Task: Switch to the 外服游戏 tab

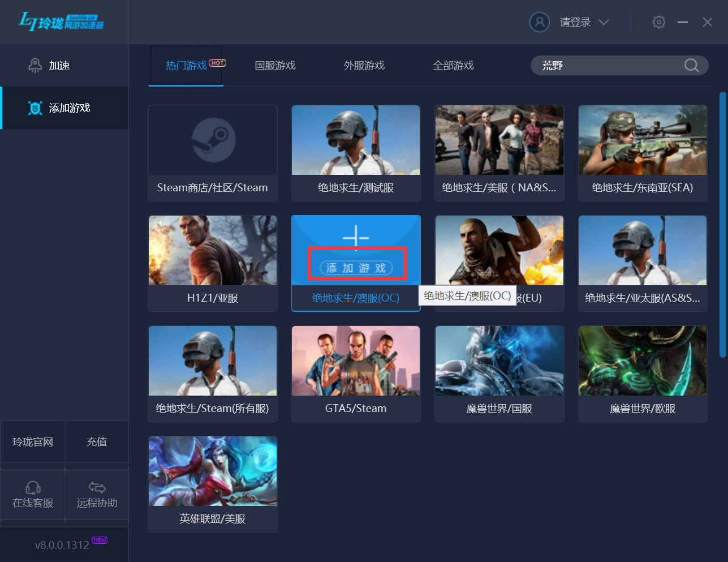Action: 364,65
